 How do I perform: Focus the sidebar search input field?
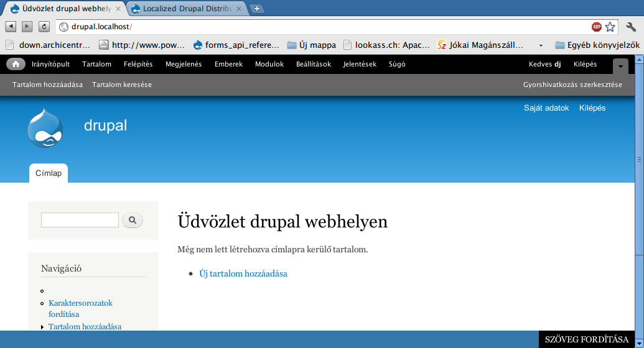80,220
